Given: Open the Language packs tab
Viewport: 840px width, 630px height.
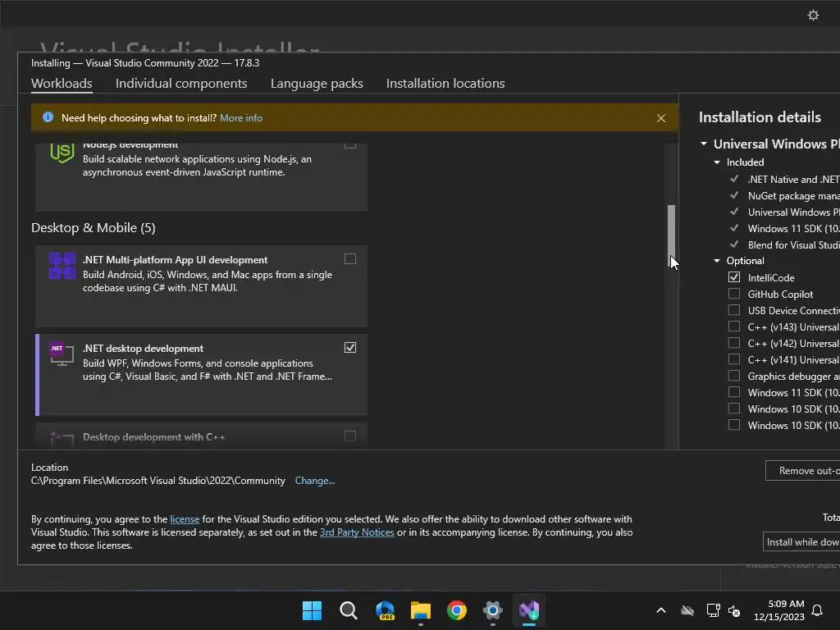Looking at the screenshot, I should point(317,84).
